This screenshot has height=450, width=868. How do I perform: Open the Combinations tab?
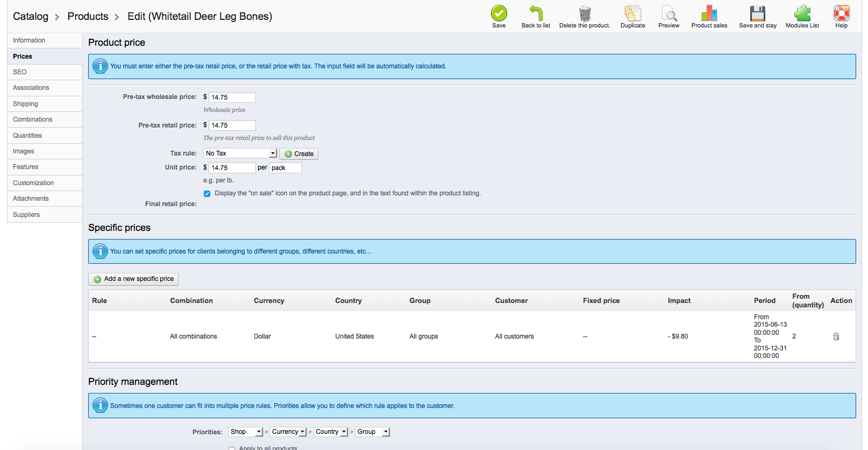[x=45, y=119]
